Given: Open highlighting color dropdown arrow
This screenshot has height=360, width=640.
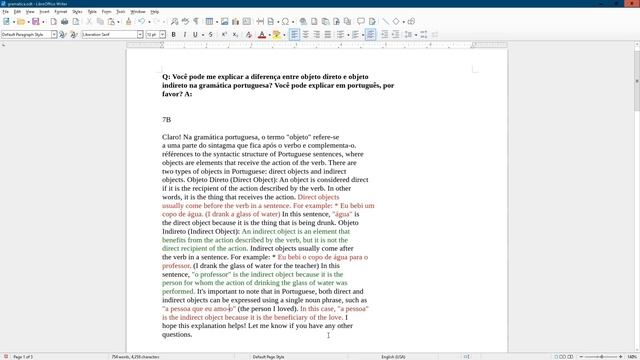Looking at the screenshot, I should click(284, 35).
